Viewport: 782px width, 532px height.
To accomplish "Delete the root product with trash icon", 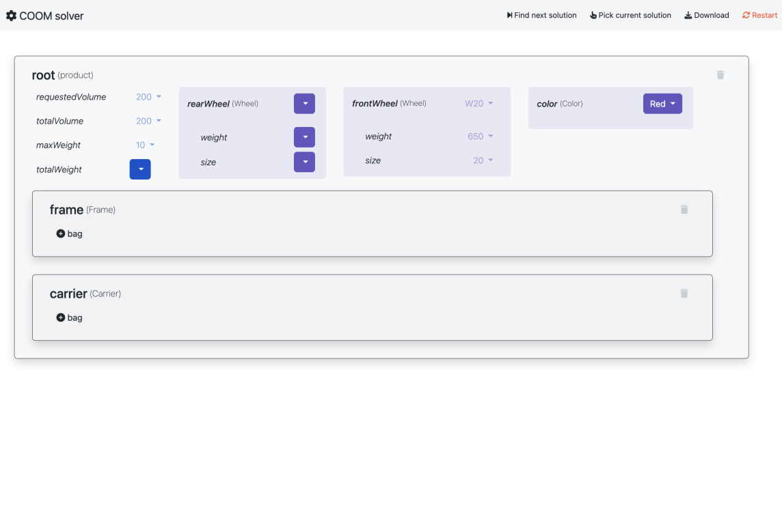I will [720, 75].
